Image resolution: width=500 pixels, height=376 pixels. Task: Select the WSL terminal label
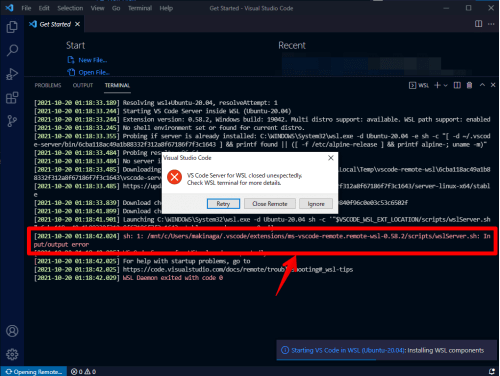(x=419, y=85)
